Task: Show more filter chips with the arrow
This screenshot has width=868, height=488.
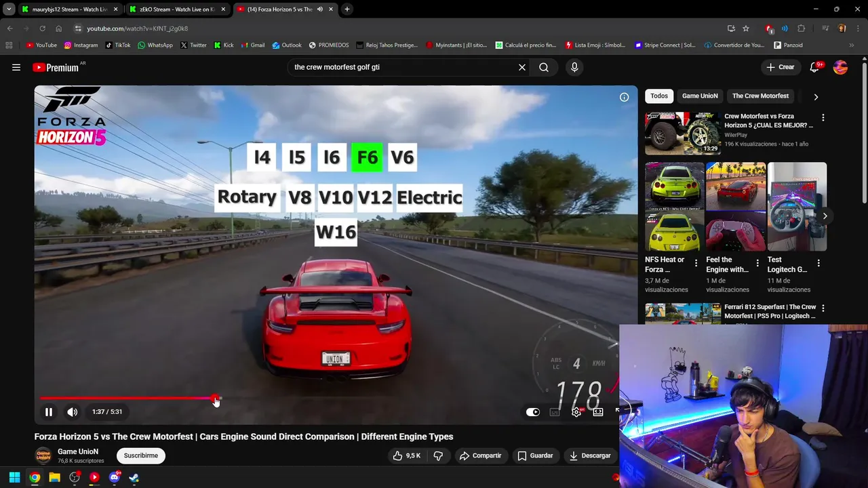Action: pos(816,96)
